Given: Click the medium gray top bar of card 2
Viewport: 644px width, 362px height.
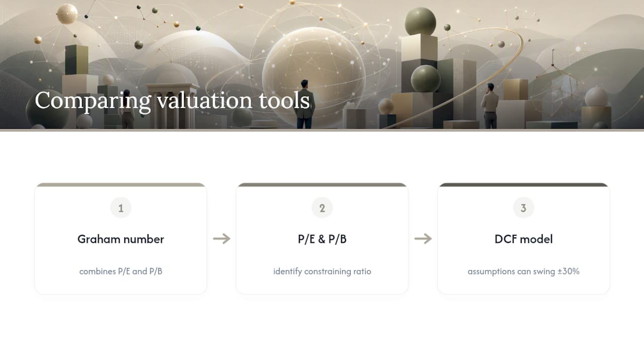Looking at the screenshot, I should pyautogui.click(x=322, y=185).
